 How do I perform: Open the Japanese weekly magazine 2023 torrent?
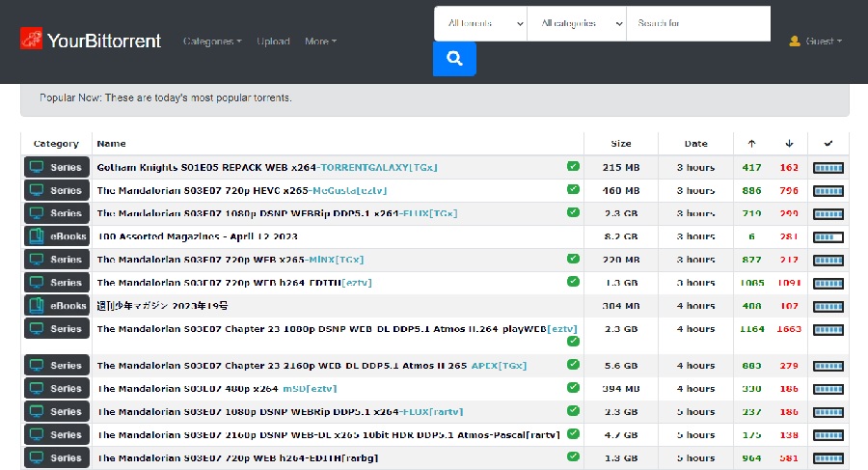click(x=162, y=306)
